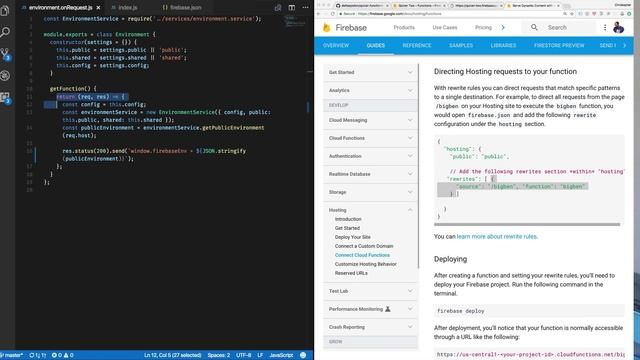Open the Source Control view in VS Code
The height and width of the screenshot is (360, 640).
click(5, 54)
